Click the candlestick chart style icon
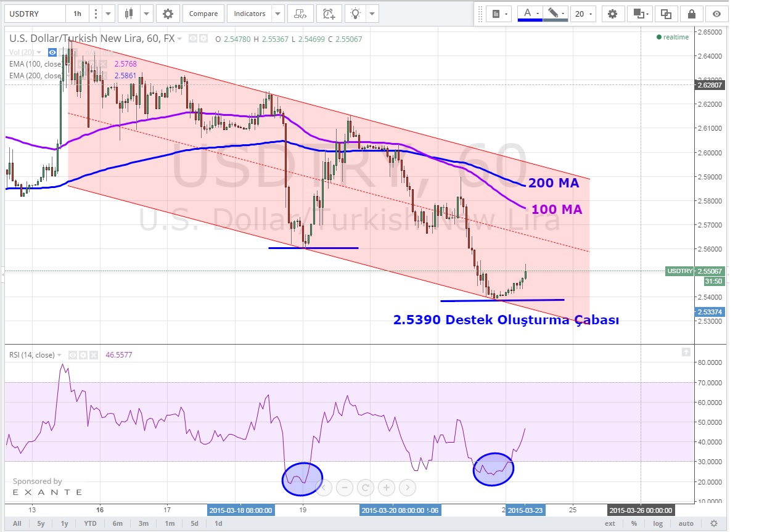Viewport: 775px width, 532px height. pyautogui.click(x=129, y=14)
